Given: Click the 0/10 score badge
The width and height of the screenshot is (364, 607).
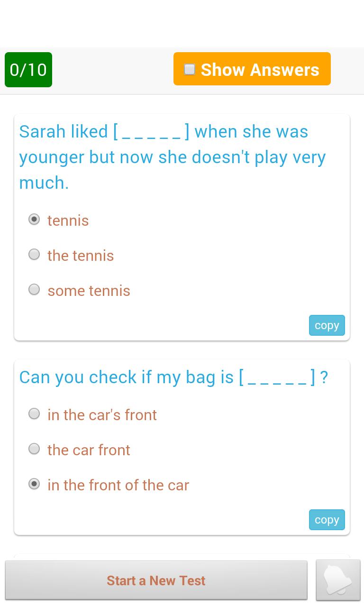Looking at the screenshot, I should pos(28,70).
